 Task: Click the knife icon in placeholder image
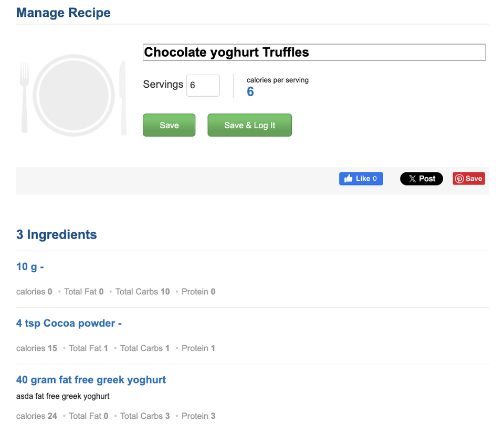(x=123, y=97)
